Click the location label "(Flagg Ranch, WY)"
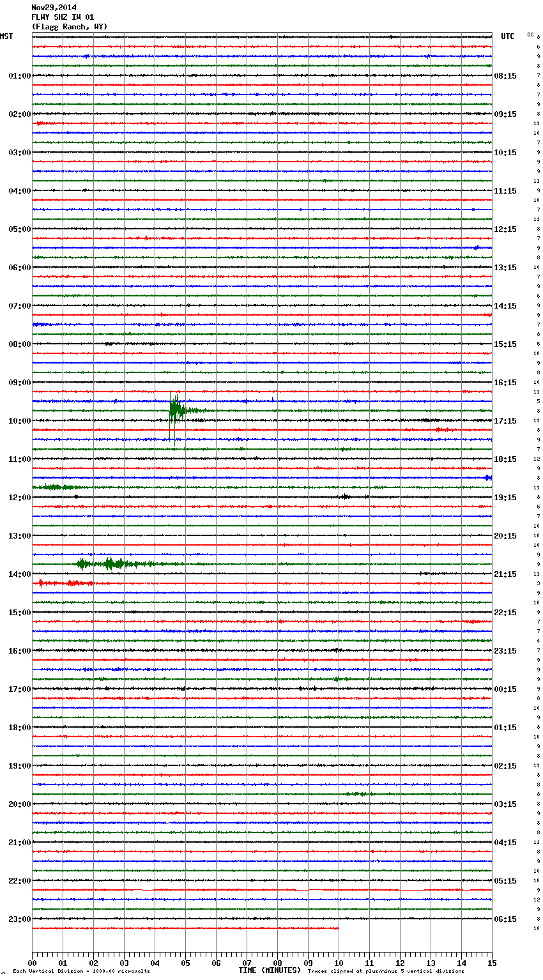 pyautogui.click(x=70, y=27)
